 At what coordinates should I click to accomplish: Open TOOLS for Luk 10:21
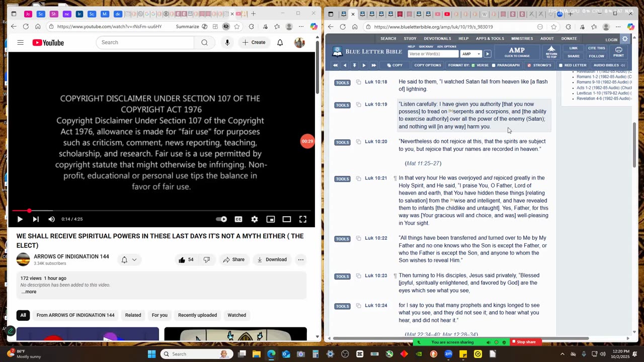(342, 179)
